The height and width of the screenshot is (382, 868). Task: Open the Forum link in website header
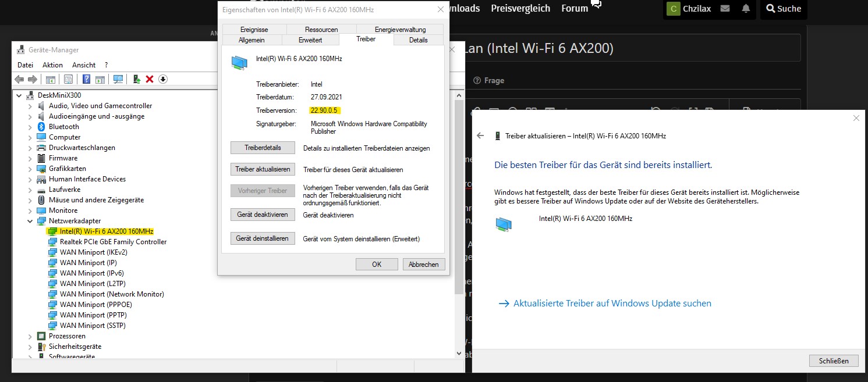click(x=575, y=9)
